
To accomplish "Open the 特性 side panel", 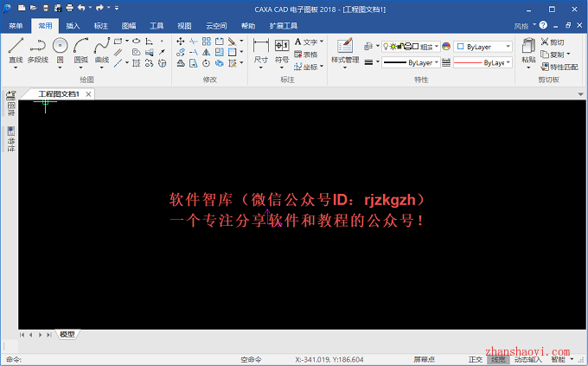I will pyautogui.click(x=11, y=139).
